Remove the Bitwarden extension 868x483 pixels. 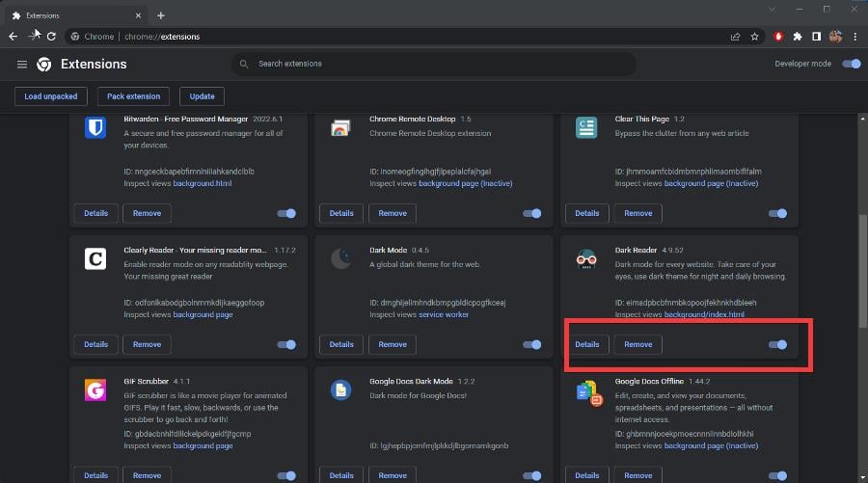click(147, 214)
